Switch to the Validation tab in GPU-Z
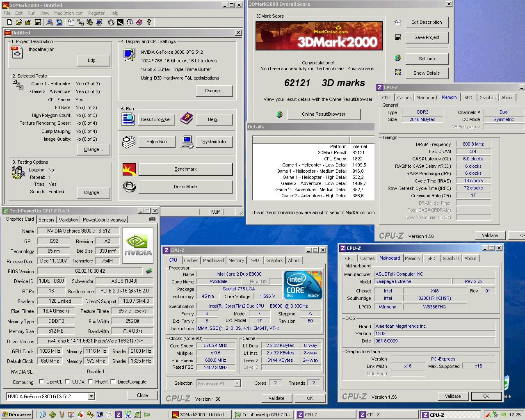This screenshot has height=420, width=525. [68, 220]
